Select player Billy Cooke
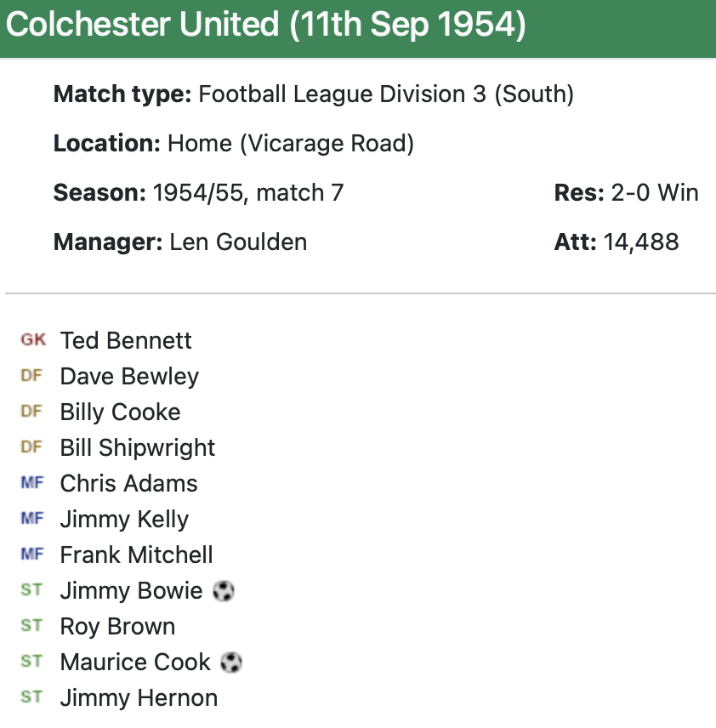The image size is (716, 728). (120, 412)
